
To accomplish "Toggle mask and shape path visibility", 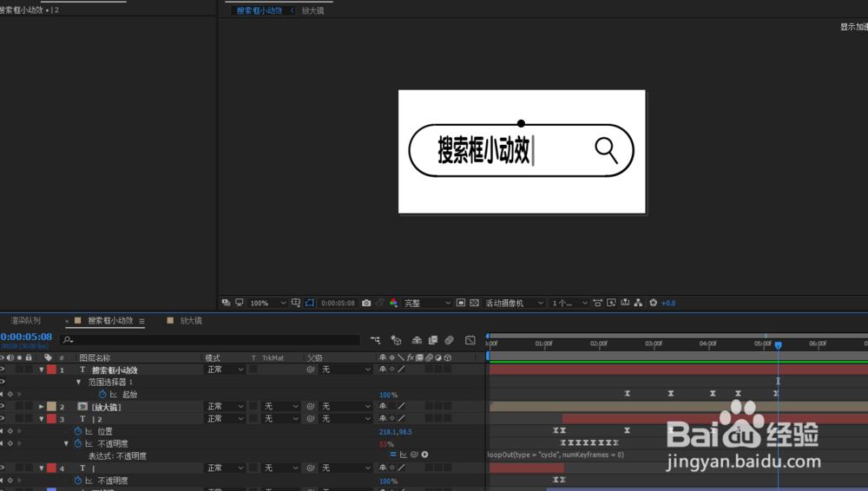I will click(310, 302).
